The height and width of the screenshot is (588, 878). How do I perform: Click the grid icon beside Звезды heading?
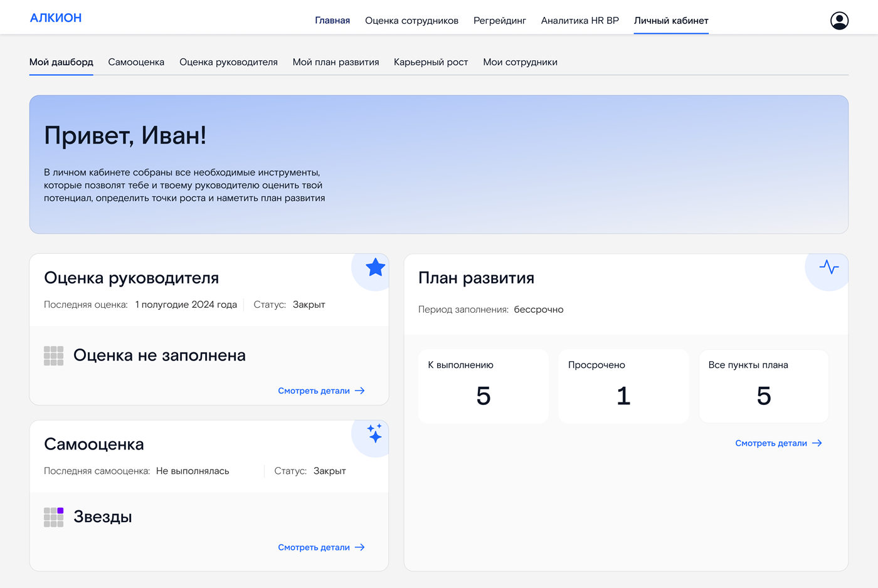point(53,517)
